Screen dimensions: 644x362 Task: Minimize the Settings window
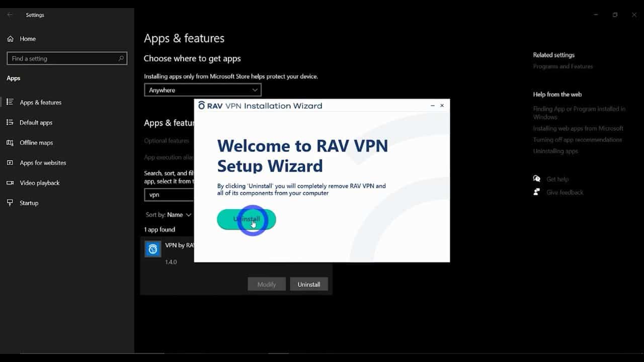click(596, 15)
